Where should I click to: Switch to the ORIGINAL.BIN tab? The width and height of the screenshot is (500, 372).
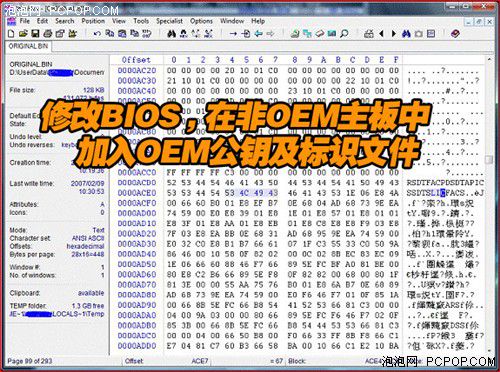click(28, 46)
